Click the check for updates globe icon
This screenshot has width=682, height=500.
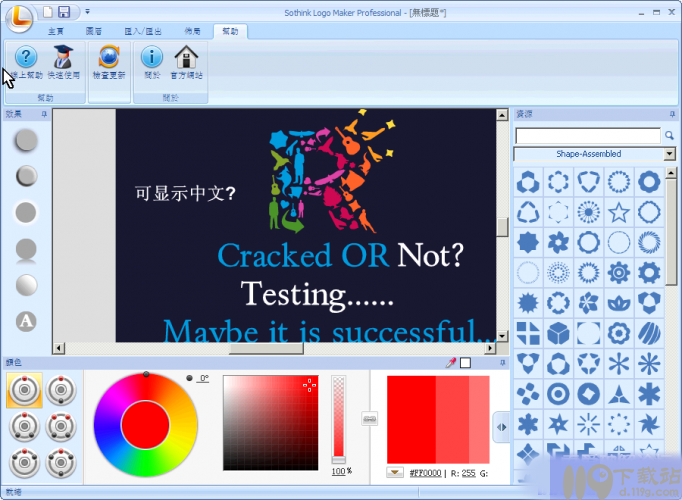click(x=108, y=58)
